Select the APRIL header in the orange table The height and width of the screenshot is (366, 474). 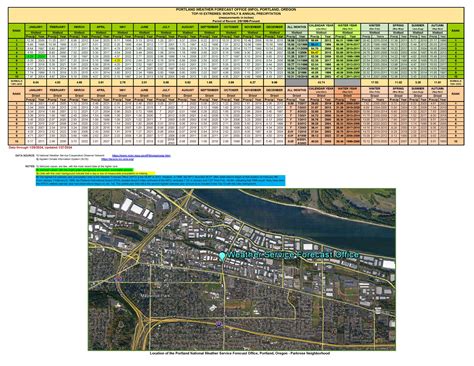point(101,90)
